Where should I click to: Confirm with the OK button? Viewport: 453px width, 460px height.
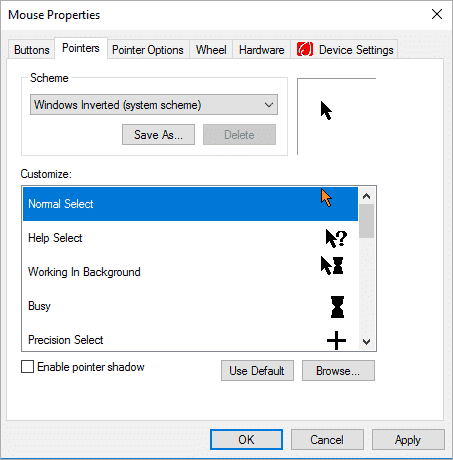tap(246, 440)
